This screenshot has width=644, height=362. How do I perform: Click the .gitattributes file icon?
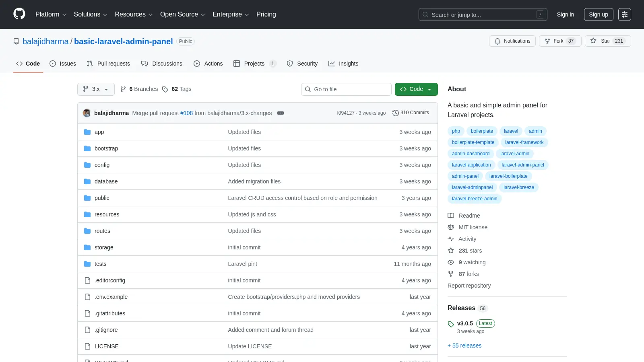tap(87, 313)
